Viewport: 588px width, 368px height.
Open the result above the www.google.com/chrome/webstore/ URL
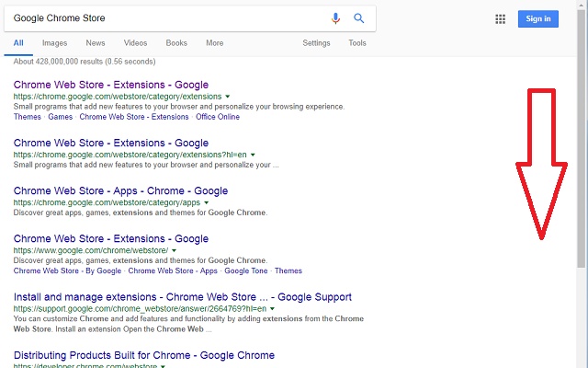(111, 239)
